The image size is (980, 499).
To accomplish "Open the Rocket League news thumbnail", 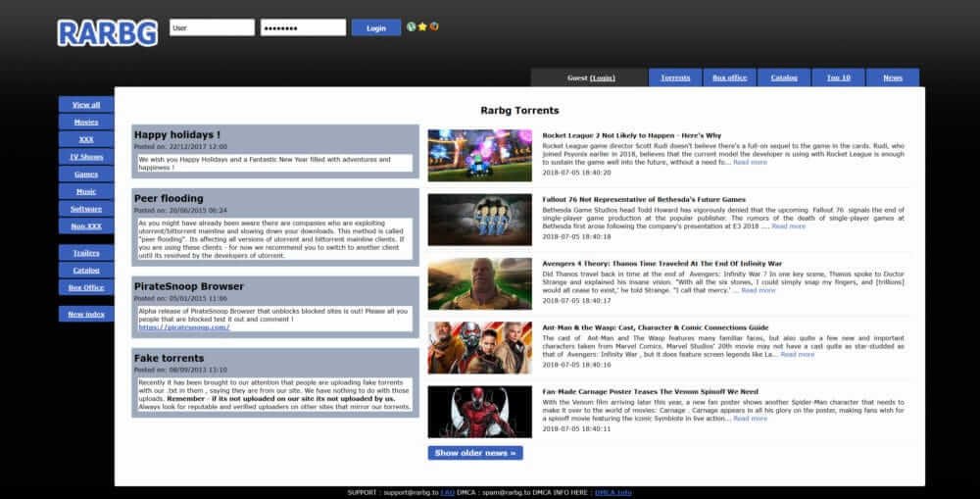I will point(479,155).
